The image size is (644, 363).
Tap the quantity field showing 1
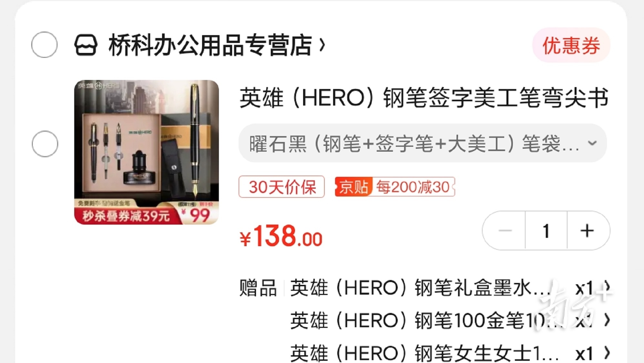(x=546, y=230)
